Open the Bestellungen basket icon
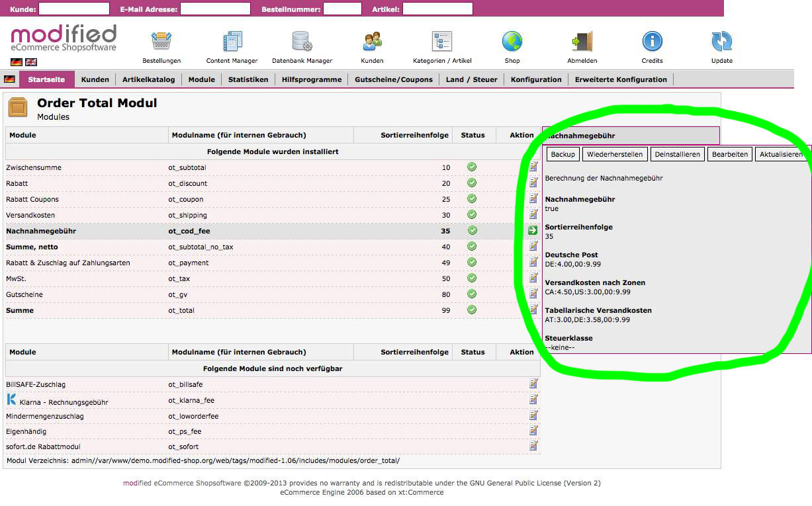 point(161,42)
